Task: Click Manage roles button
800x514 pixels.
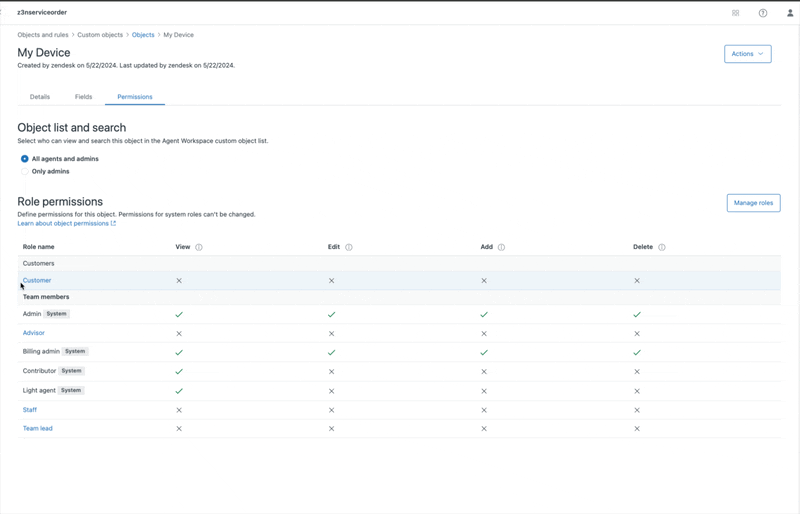Action: (754, 203)
